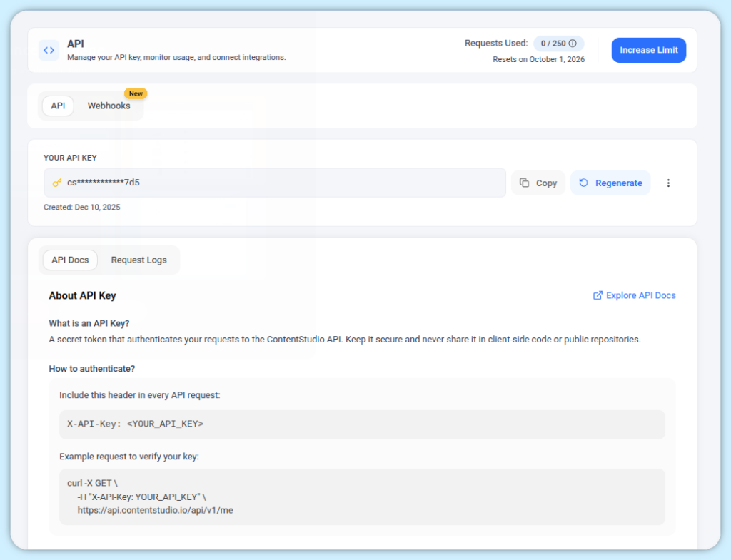Click the X-API-Key header code block
The height and width of the screenshot is (560, 731).
[362, 424]
